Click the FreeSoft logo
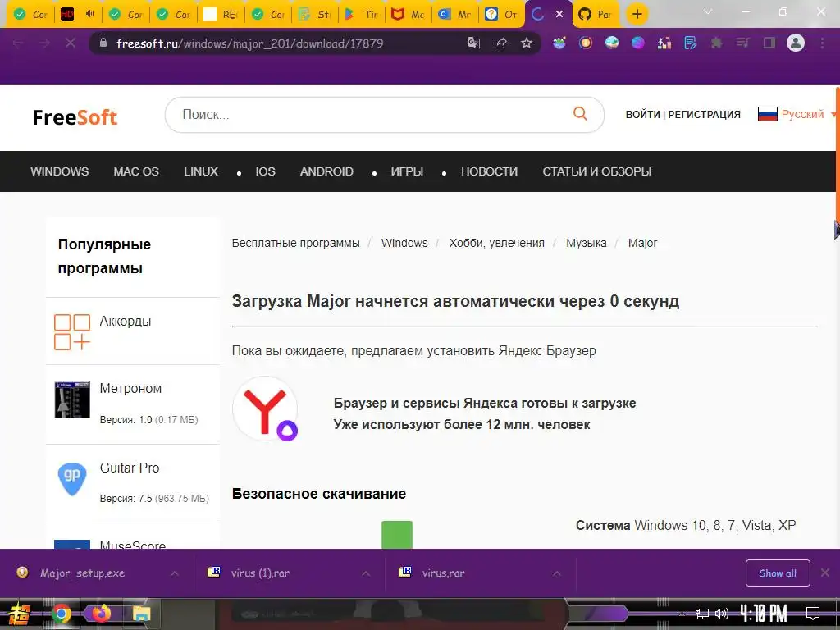Screen dimensions: 840x630 coord(75,117)
